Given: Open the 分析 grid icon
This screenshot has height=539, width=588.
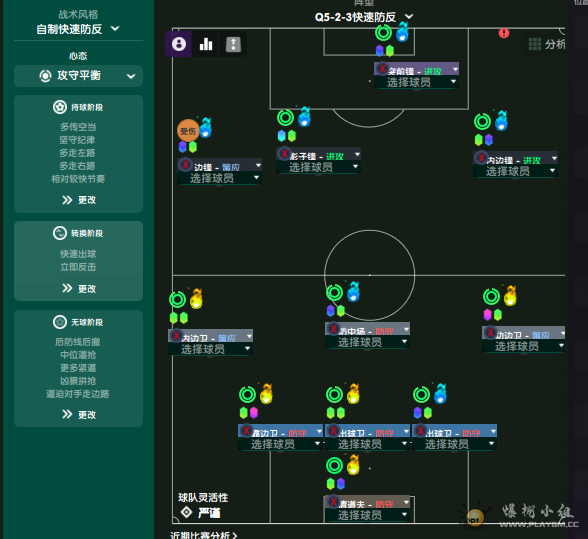Looking at the screenshot, I should click(x=535, y=44).
